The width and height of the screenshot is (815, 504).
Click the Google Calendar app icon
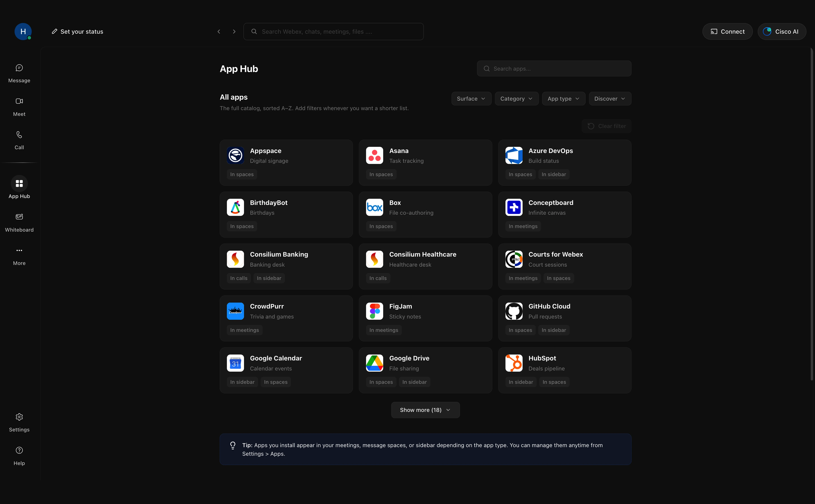coord(235,363)
